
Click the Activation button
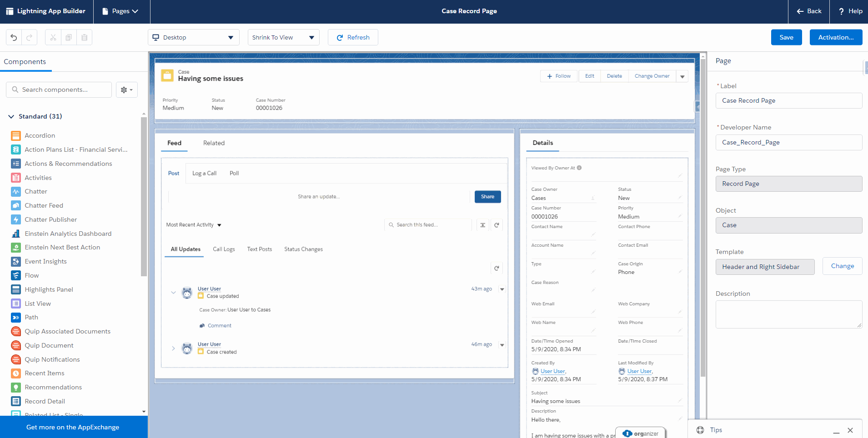(836, 37)
